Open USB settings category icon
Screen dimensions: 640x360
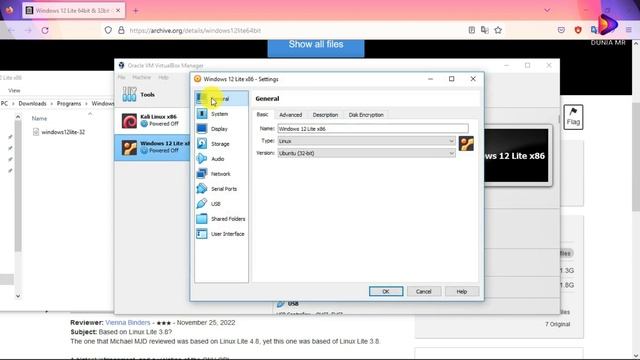(202, 203)
